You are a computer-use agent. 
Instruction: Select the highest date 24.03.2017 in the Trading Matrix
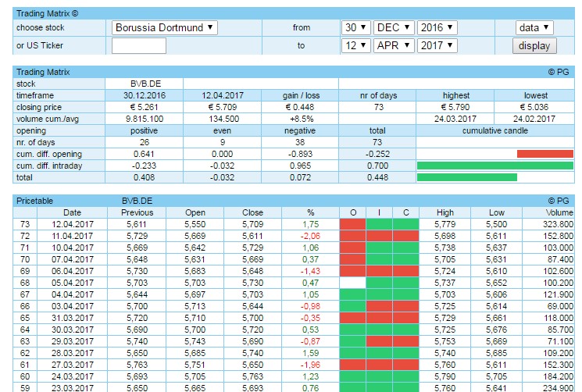pyautogui.click(x=455, y=119)
